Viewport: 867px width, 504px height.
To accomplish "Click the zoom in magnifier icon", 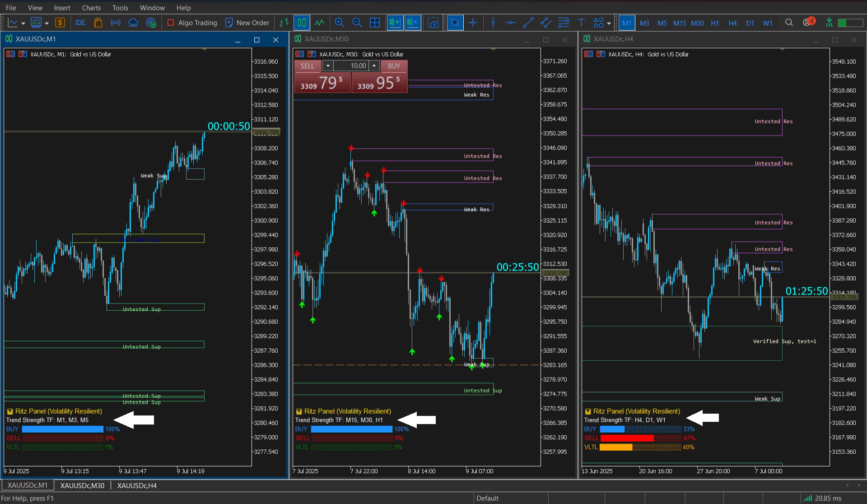I will point(339,23).
